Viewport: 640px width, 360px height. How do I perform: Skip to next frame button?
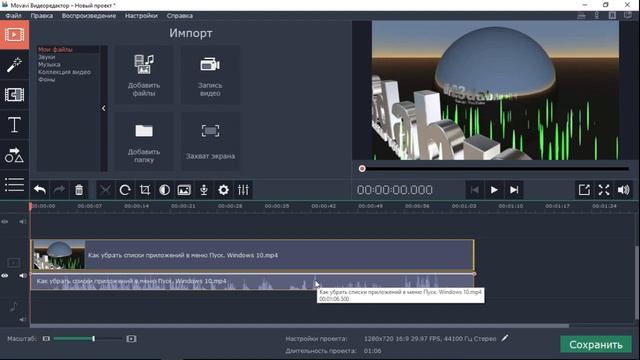click(514, 190)
